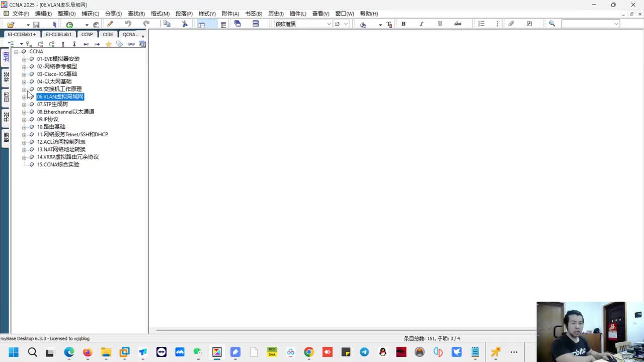Open the 历史(I) menu

coord(276,14)
